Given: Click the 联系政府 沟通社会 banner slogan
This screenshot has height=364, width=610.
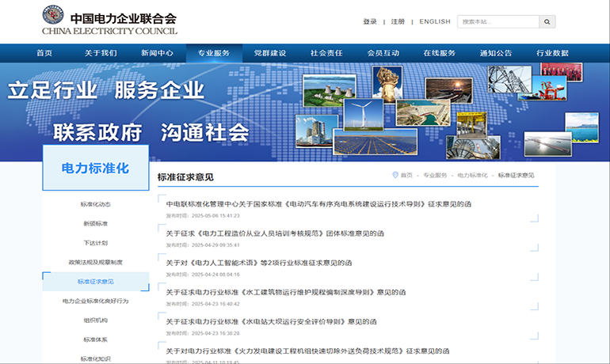Looking at the screenshot, I should coord(151,132).
